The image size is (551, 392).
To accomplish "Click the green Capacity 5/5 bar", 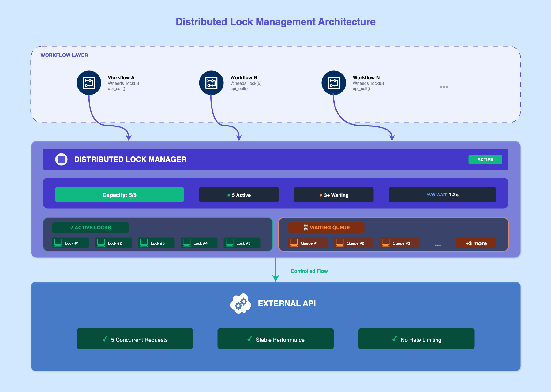I will [x=119, y=195].
